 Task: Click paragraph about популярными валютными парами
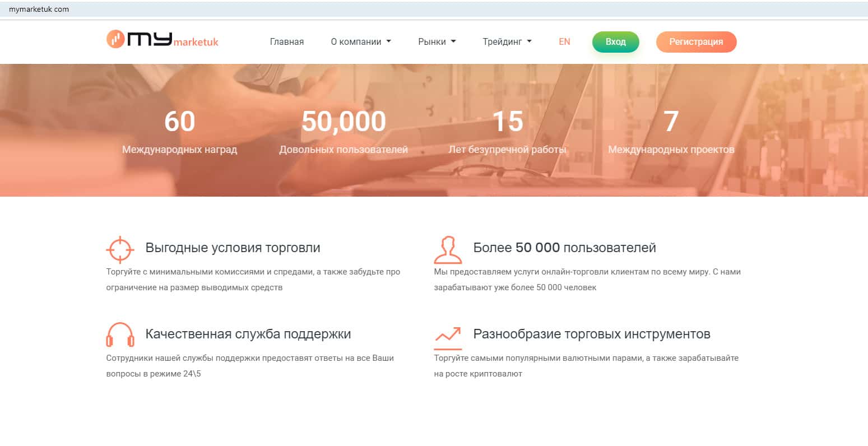586,366
